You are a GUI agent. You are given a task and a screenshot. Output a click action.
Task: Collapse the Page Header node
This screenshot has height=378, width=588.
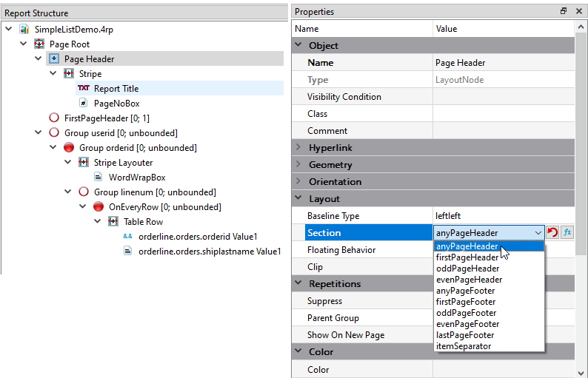tap(38, 58)
